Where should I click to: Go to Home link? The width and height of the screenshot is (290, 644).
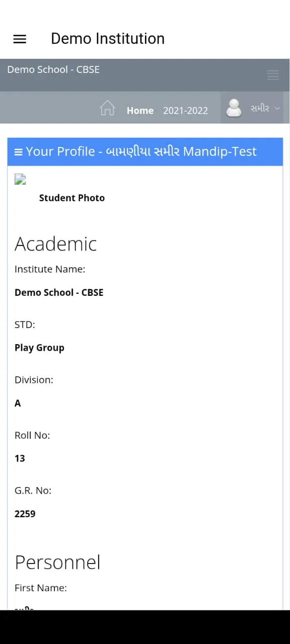140,111
